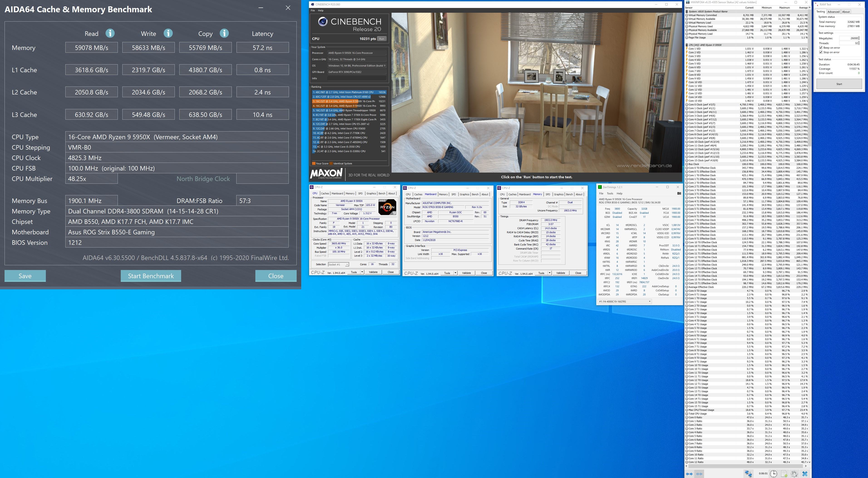The image size is (868, 478).
Task: Toggle Beep on error checkbox
Action: coord(821,47)
